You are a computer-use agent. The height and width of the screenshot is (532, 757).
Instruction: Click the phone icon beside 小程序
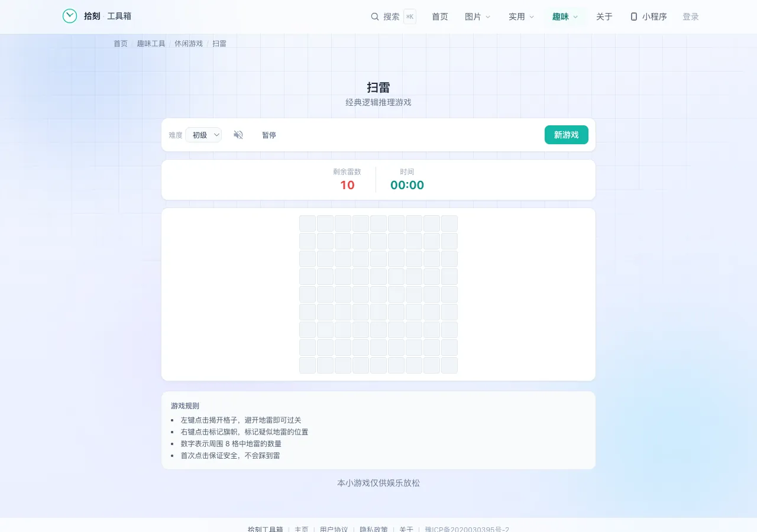click(634, 17)
